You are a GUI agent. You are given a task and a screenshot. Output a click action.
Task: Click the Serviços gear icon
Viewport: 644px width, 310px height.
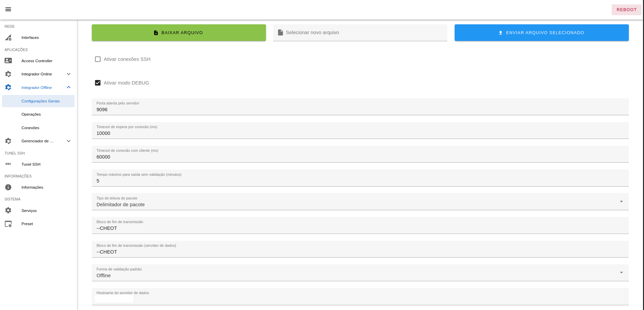pos(8,210)
